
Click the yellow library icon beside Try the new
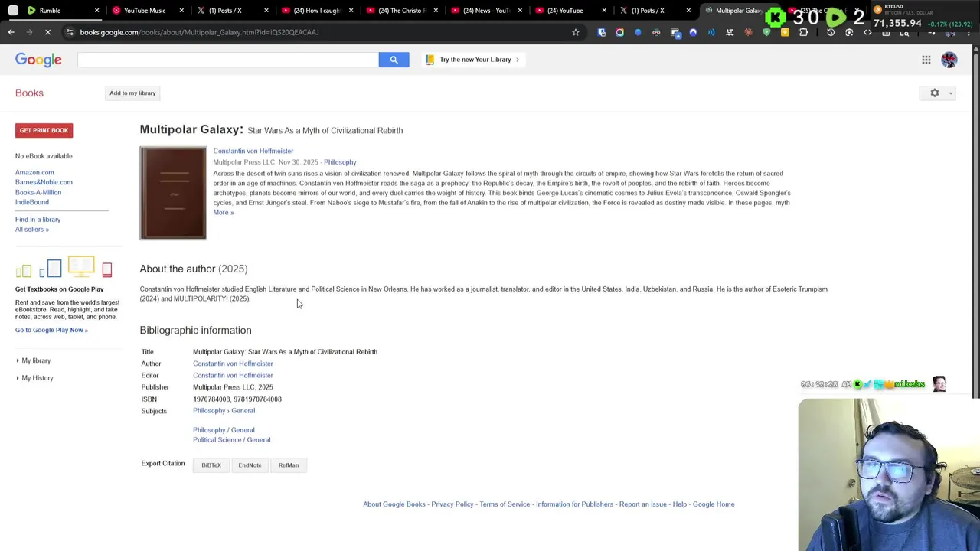(x=430, y=60)
